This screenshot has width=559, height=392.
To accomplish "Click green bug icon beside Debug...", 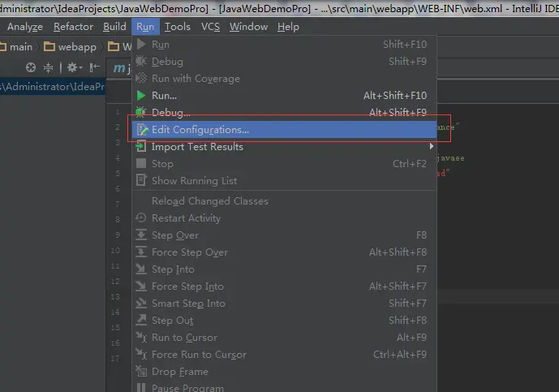I will (141, 112).
